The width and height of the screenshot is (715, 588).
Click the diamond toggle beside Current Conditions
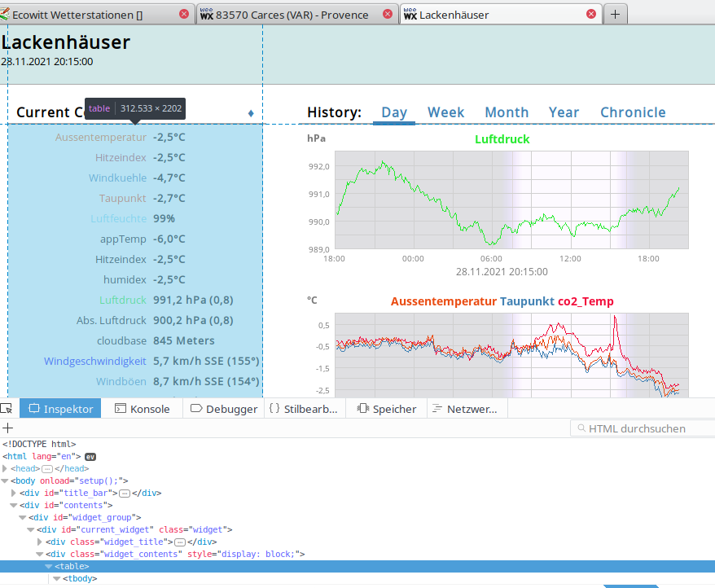(x=251, y=112)
